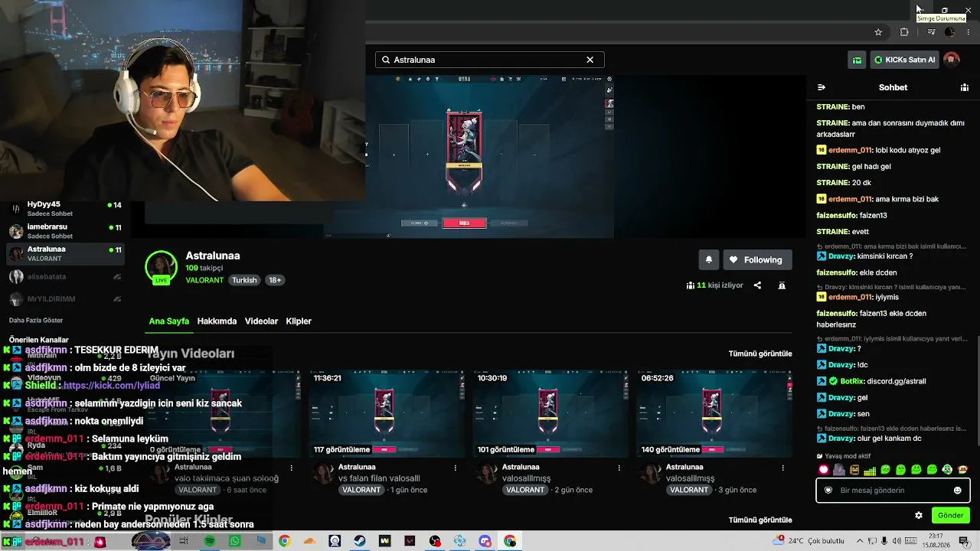Open Chrome extensions puzzle icon
980x551 pixels.
tap(904, 32)
